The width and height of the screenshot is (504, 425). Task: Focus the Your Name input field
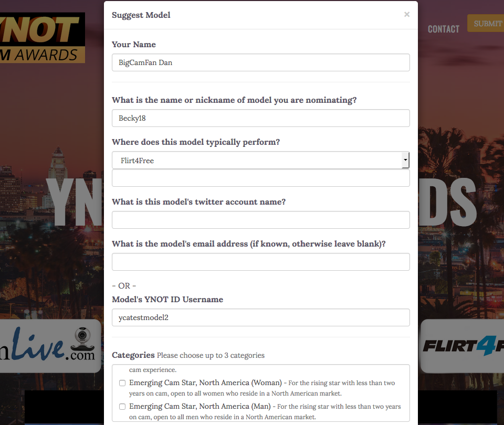coord(260,62)
